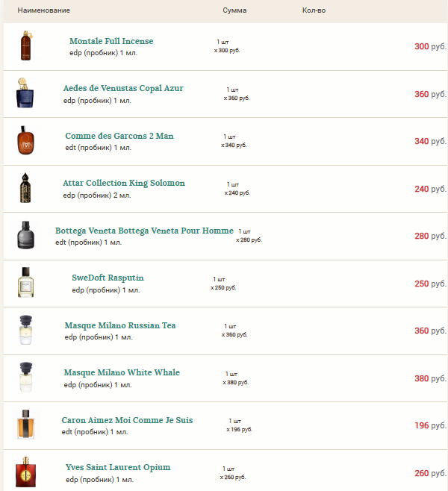448x491 pixels.
Task: Click the '1 шт x 260 руб.' quantity text
Action: click(233, 473)
